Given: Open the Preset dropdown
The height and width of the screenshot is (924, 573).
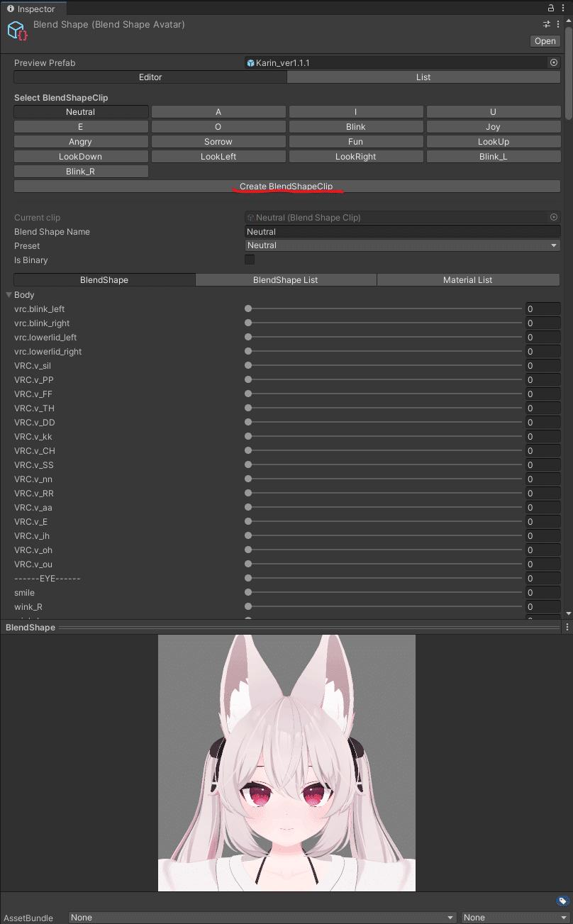Looking at the screenshot, I should [x=403, y=245].
